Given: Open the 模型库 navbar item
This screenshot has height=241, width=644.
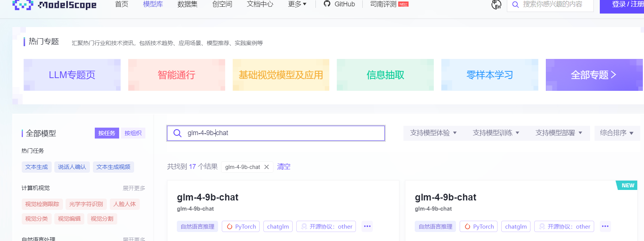Looking at the screenshot, I should point(153,4).
